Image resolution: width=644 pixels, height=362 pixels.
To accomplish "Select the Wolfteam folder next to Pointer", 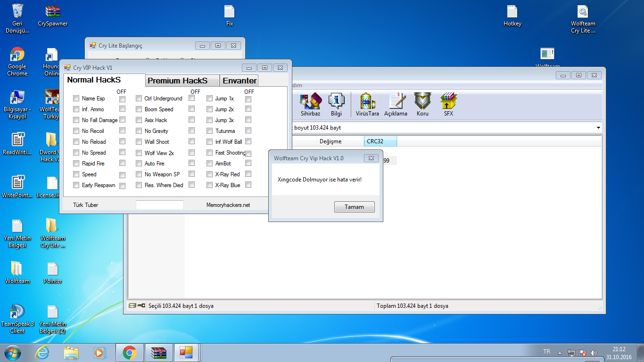I will 17,273.
